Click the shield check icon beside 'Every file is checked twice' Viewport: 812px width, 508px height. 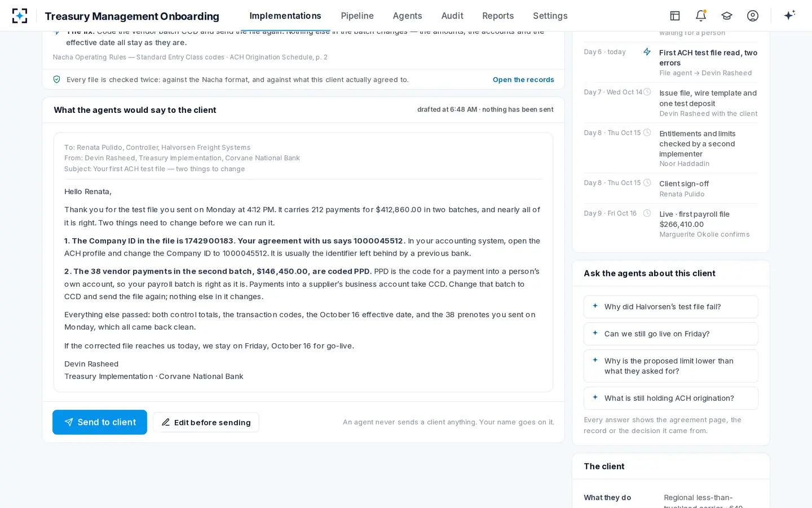pyautogui.click(x=57, y=80)
